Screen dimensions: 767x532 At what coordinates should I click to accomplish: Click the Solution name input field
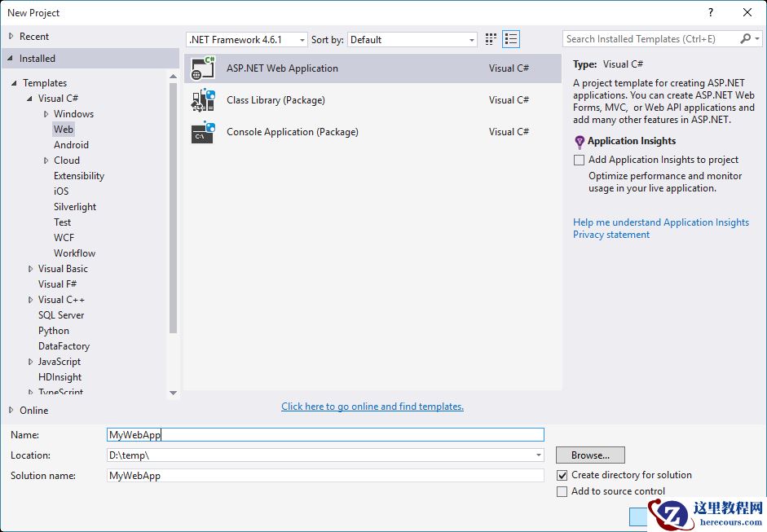tap(325, 476)
